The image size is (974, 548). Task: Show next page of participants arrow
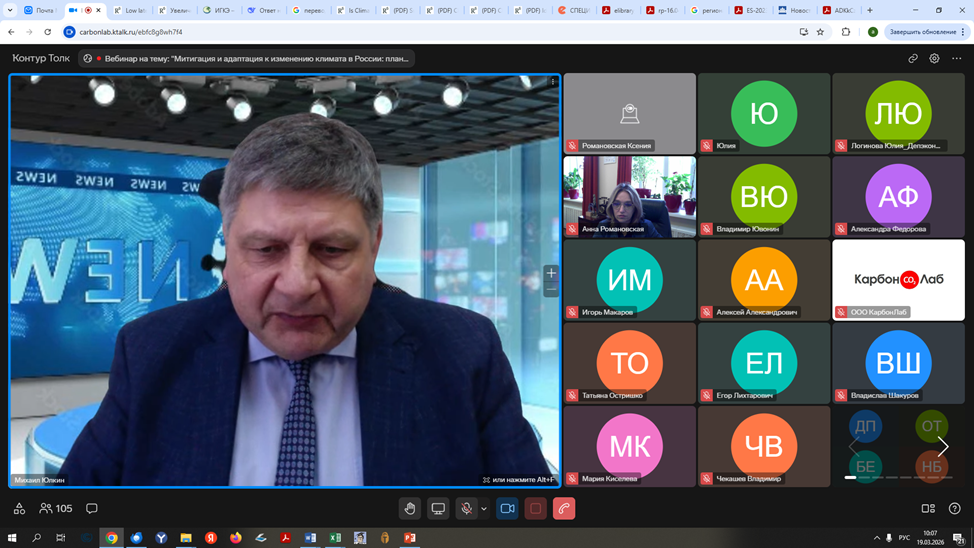943,447
